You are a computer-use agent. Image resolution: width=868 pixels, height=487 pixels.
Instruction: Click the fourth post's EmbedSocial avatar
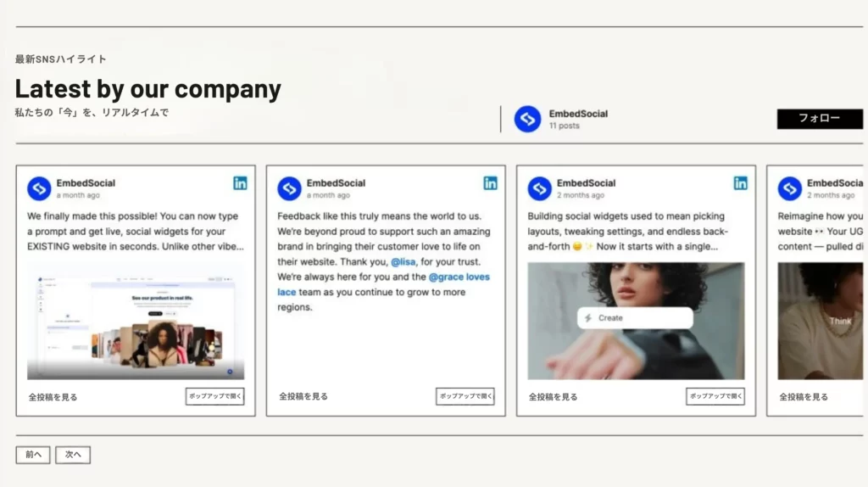(789, 188)
